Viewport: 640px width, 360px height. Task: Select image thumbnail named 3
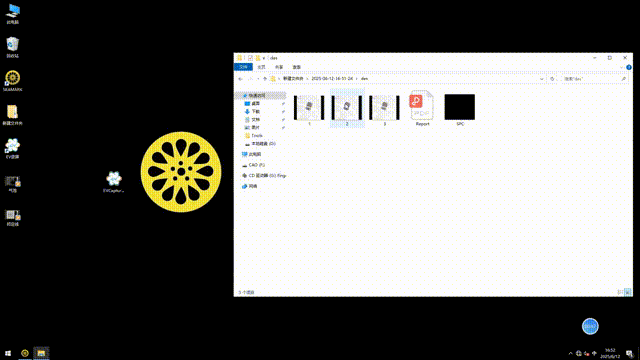(384, 109)
